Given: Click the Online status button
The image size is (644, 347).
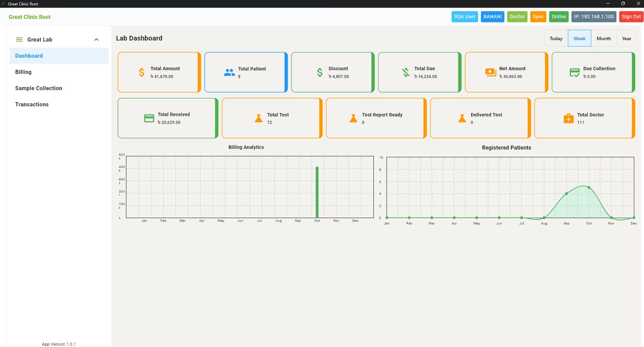Looking at the screenshot, I should [x=559, y=17].
